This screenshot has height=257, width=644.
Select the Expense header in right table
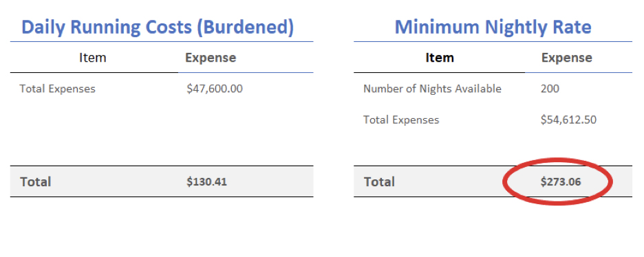(x=567, y=58)
